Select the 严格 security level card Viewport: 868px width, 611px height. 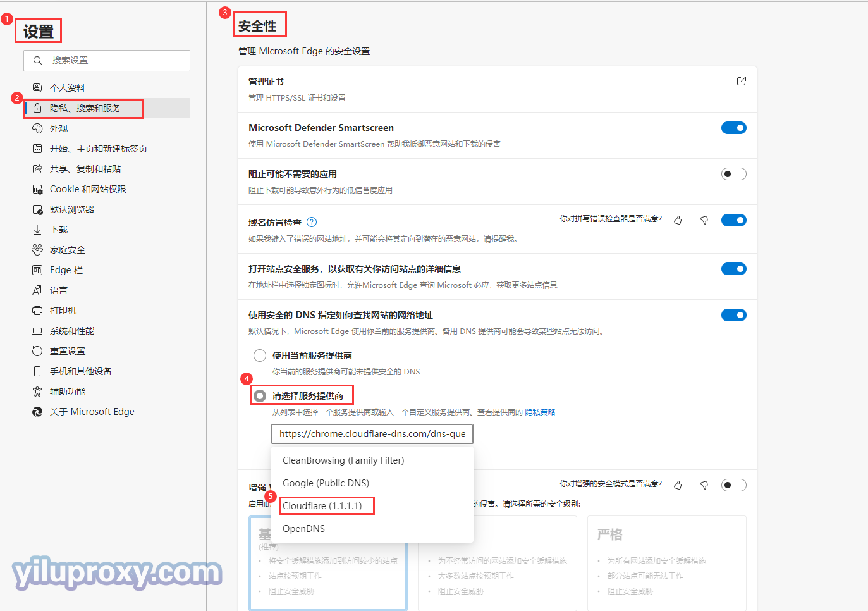click(x=667, y=563)
